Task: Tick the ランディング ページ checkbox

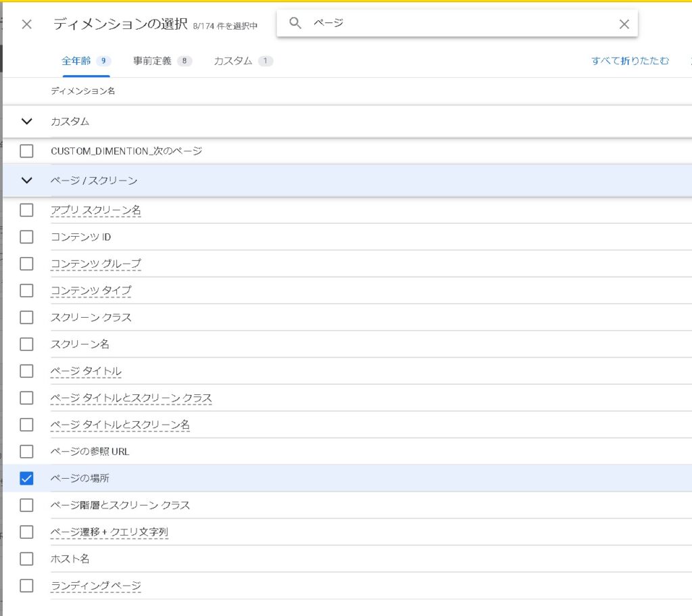Action: (x=26, y=586)
